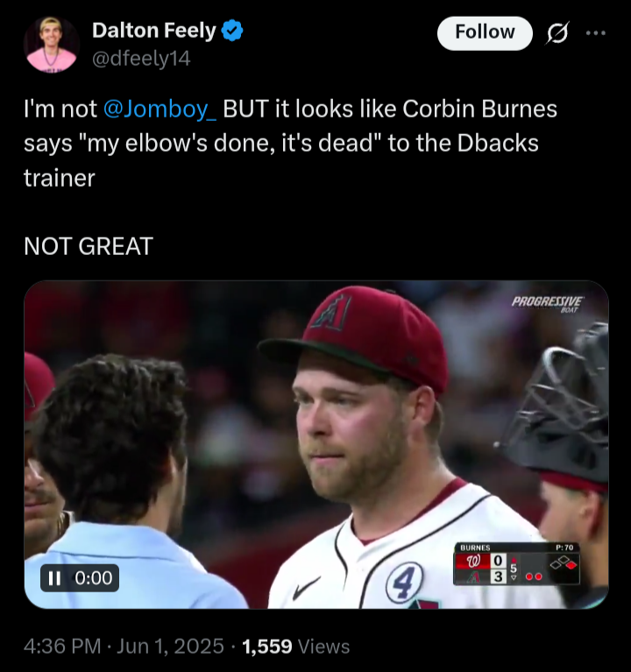Open the Grok slash-circle icon

(557, 33)
